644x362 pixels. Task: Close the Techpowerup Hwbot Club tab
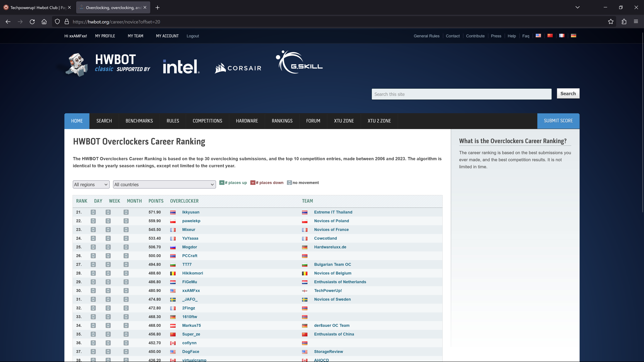pyautogui.click(x=69, y=8)
